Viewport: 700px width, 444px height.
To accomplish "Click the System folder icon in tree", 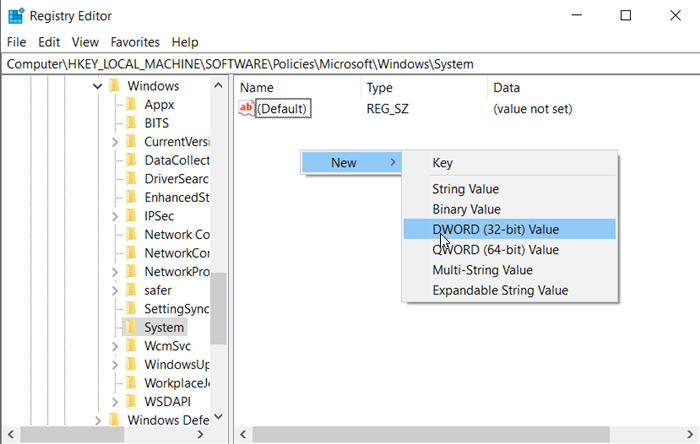I will coord(132,327).
